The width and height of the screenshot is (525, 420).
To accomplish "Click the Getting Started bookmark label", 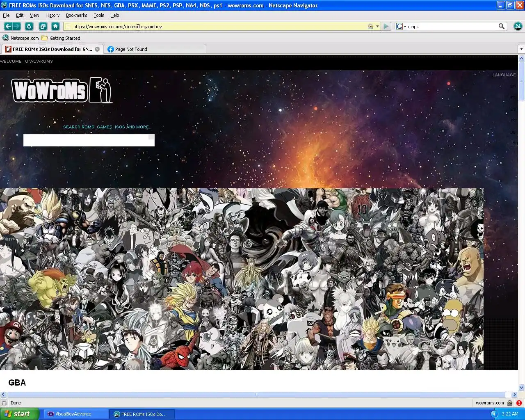I will [x=65, y=38].
